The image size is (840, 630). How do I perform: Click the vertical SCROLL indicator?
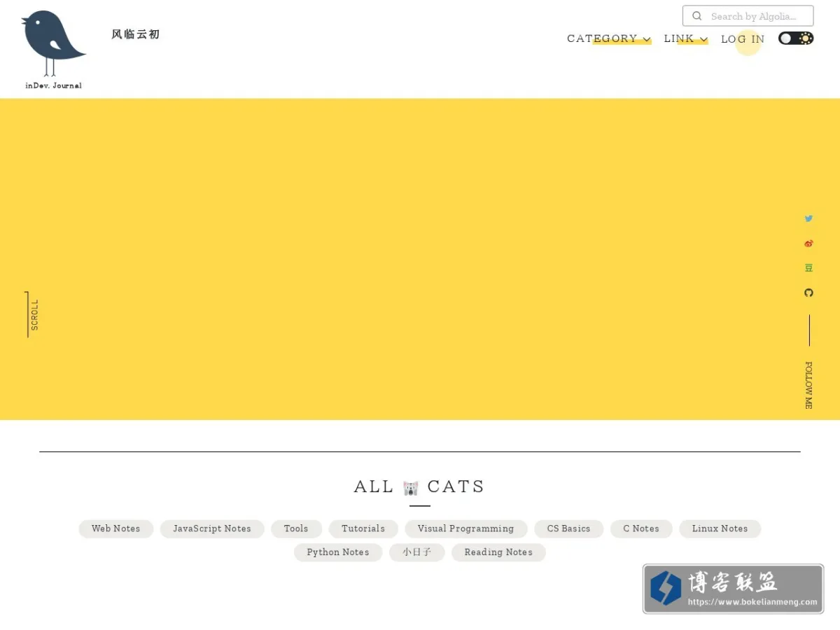tap(33, 315)
